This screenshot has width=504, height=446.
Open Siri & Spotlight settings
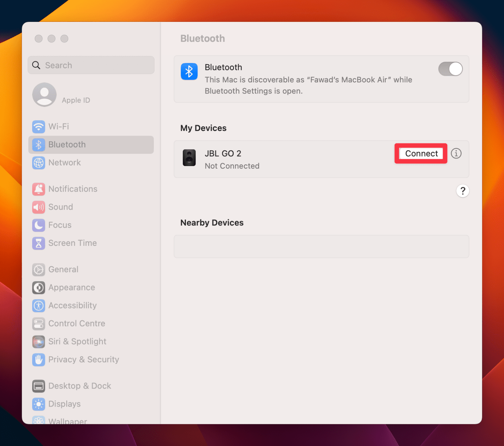(x=77, y=341)
